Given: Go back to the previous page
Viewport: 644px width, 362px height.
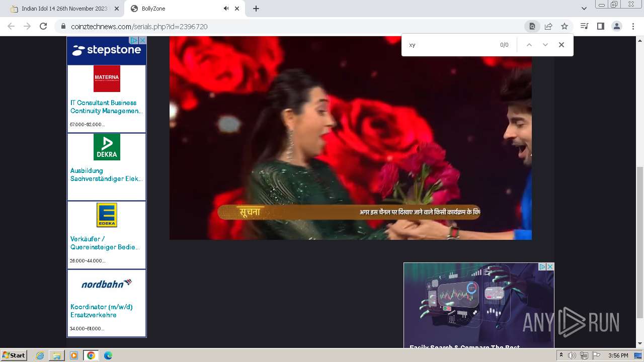Looking at the screenshot, I should coord(11,26).
